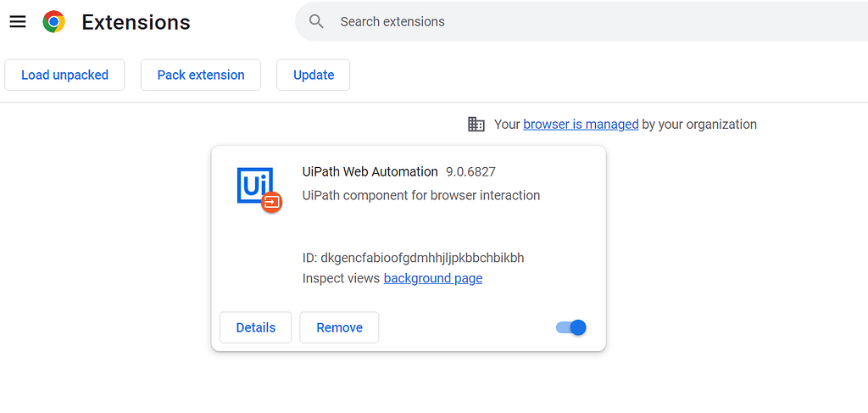Open the background page inspect link
The height and width of the screenshot is (413, 868).
pyautogui.click(x=433, y=278)
